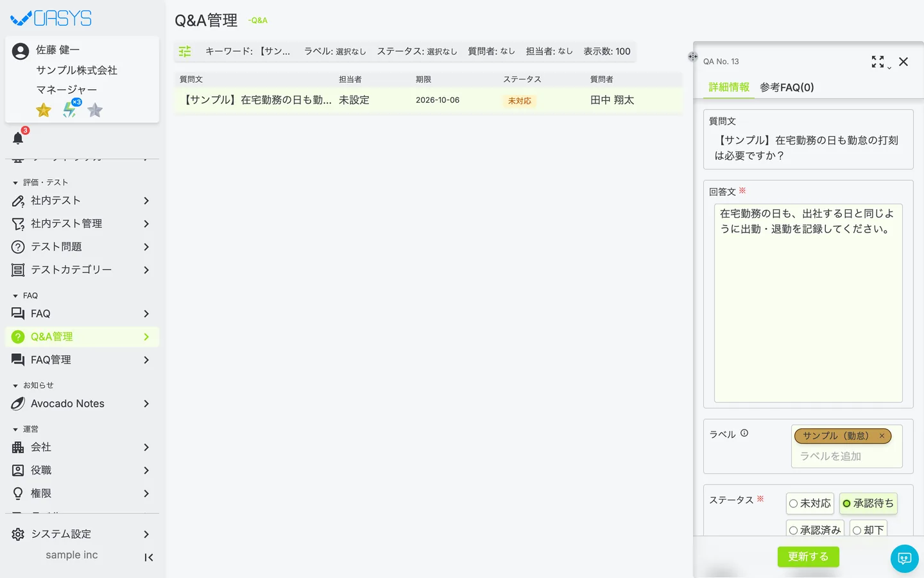Remove the サンプル（勤怠） label
The height and width of the screenshot is (578, 924).
(x=882, y=436)
